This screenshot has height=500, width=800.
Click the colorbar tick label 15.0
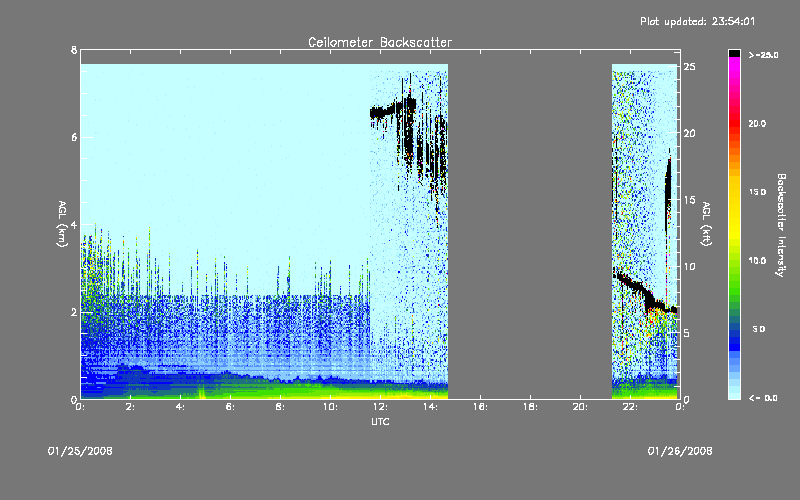coord(758,192)
